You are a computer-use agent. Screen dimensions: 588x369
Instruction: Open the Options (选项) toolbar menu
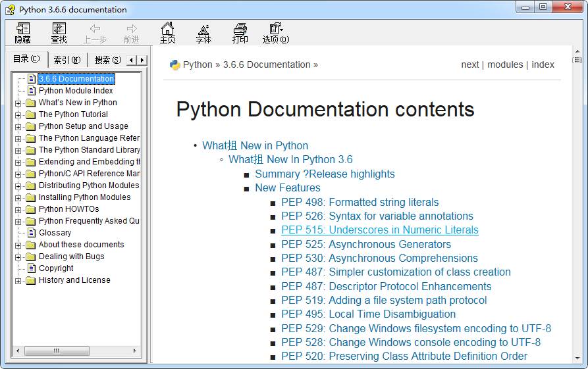click(x=275, y=33)
